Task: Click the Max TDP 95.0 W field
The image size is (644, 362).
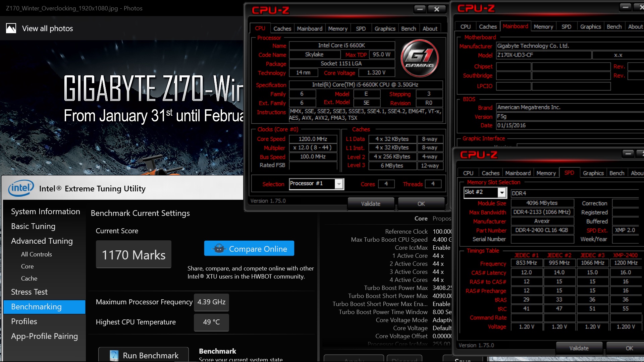Action: [x=382, y=54]
